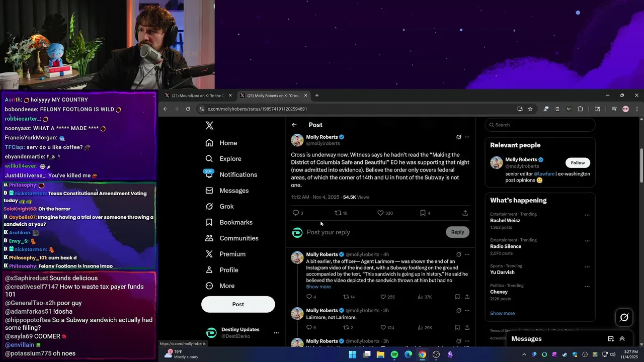Open options for Rachel Weisz trend
The width and height of the screenshot is (644, 362).
coord(587,215)
